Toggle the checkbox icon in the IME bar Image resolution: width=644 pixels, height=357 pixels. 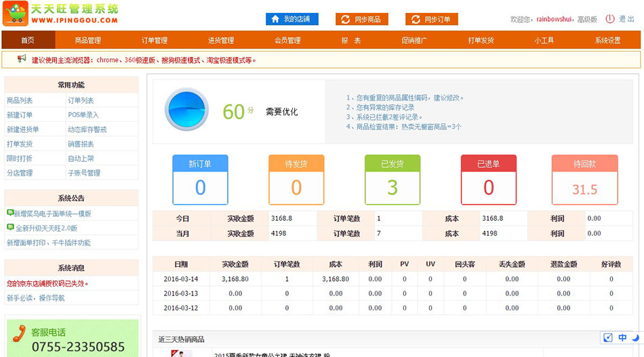tap(608, 337)
